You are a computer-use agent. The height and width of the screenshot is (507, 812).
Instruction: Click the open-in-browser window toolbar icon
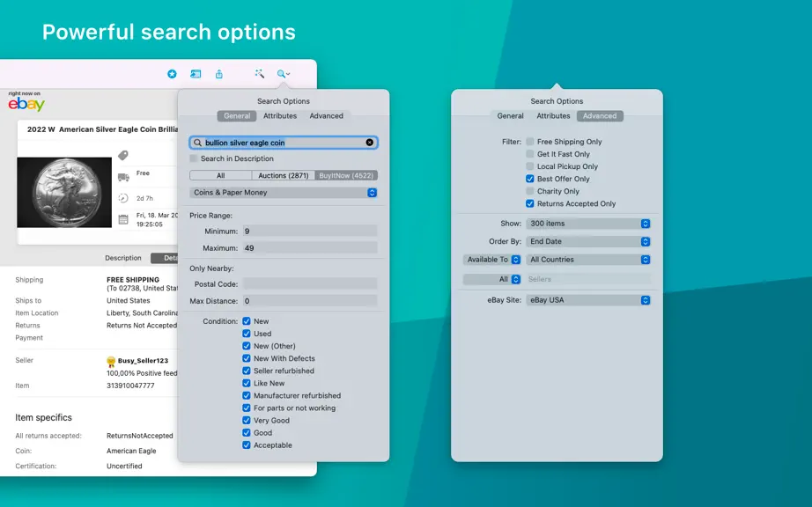[196, 74]
